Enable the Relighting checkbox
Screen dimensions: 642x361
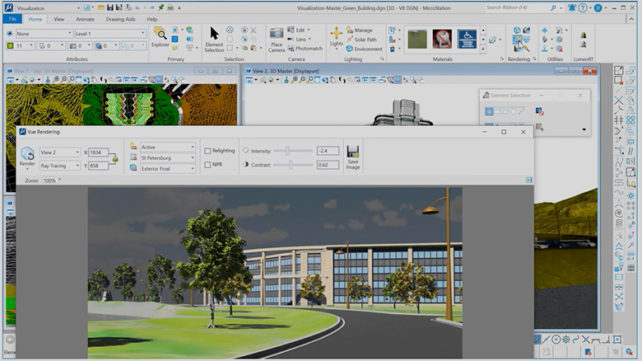(x=208, y=151)
